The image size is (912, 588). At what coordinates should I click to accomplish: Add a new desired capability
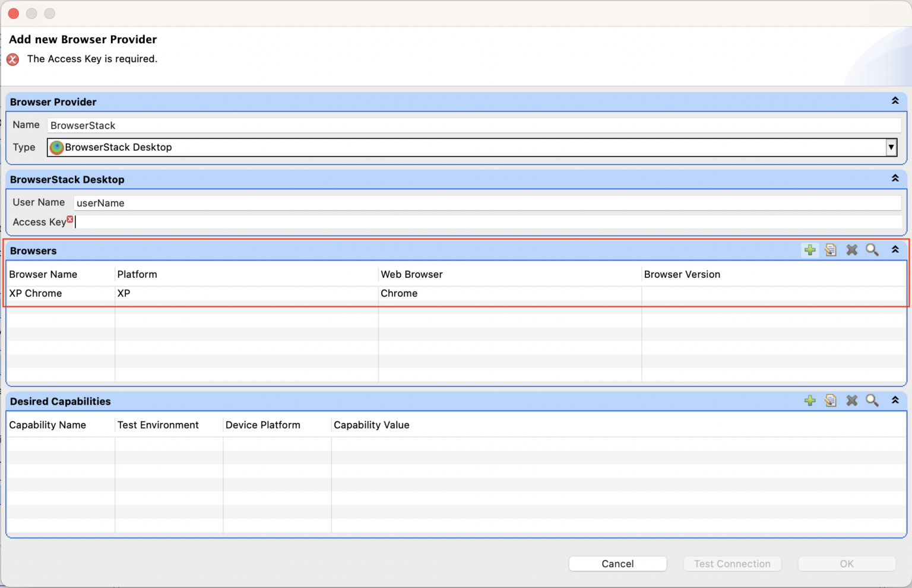pyautogui.click(x=810, y=401)
